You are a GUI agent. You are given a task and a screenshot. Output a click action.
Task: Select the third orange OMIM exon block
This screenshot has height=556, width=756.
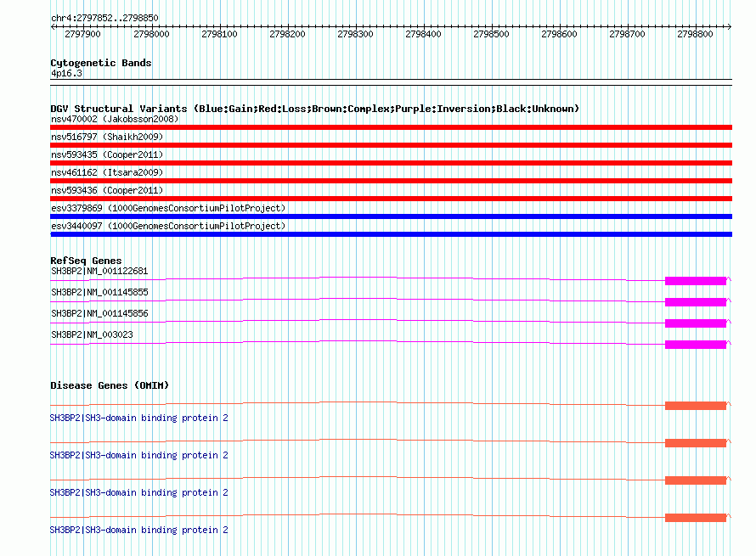pyautogui.click(x=695, y=480)
